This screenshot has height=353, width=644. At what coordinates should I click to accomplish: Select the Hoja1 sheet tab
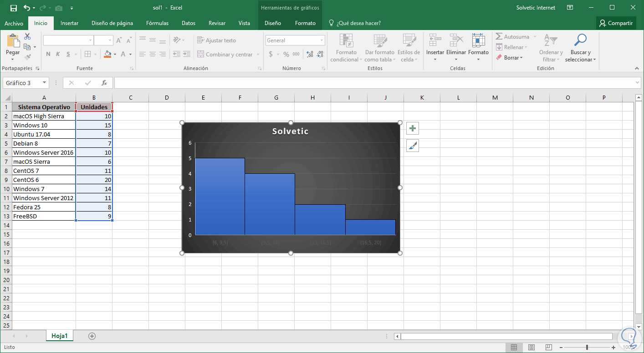(60, 336)
